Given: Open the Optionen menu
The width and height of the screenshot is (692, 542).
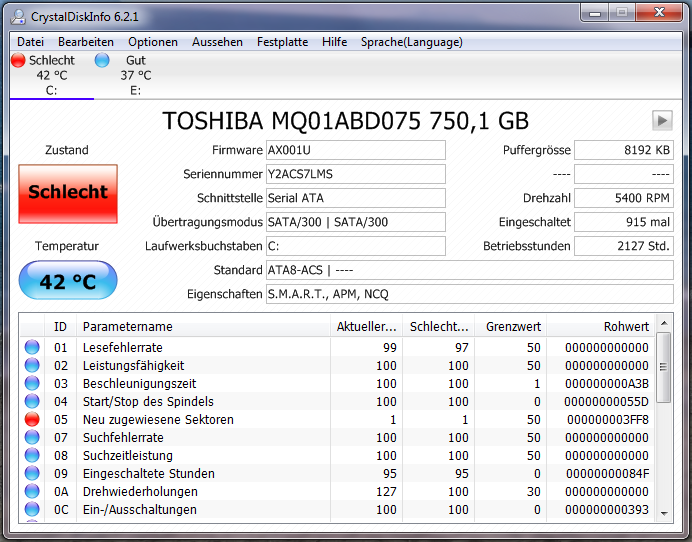Looking at the screenshot, I should pyautogui.click(x=153, y=42).
